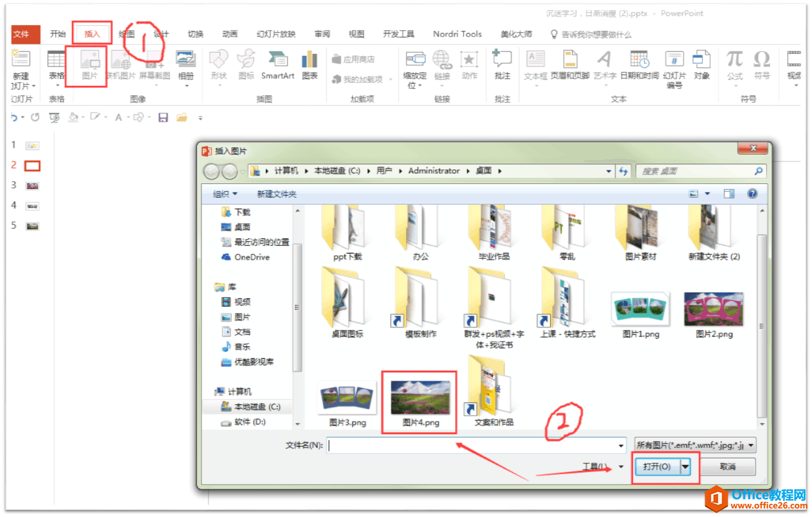Screen dimensions: 812x517
Task: Open the 幻灯片放映 slide show tab
Action: tap(276, 34)
